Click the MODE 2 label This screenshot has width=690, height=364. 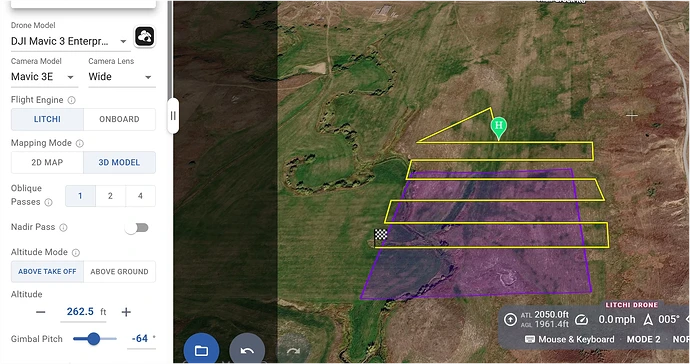point(643,339)
